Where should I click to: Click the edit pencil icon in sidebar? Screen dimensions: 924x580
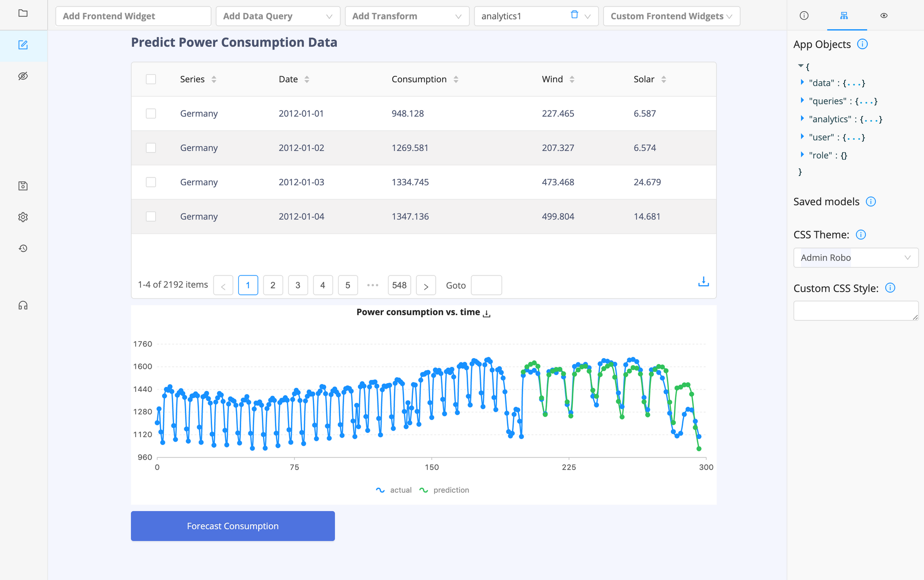(x=23, y=45)
